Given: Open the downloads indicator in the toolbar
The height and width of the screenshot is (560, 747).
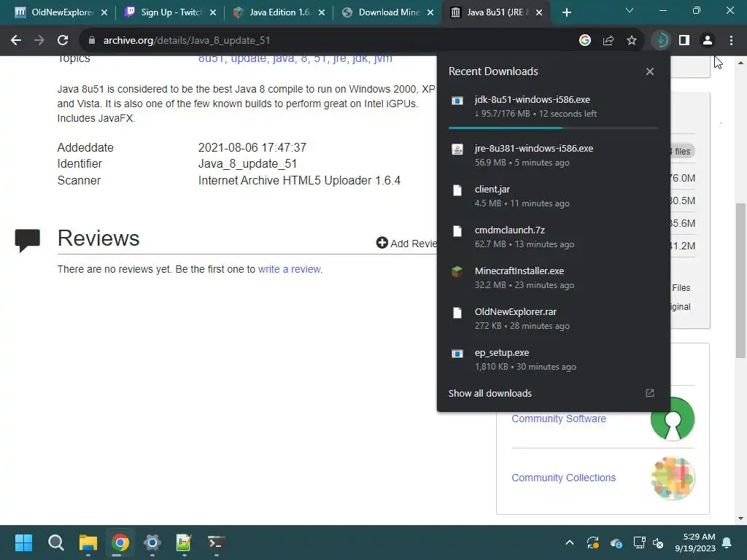Looking at the screenshot, I should 661,41.
